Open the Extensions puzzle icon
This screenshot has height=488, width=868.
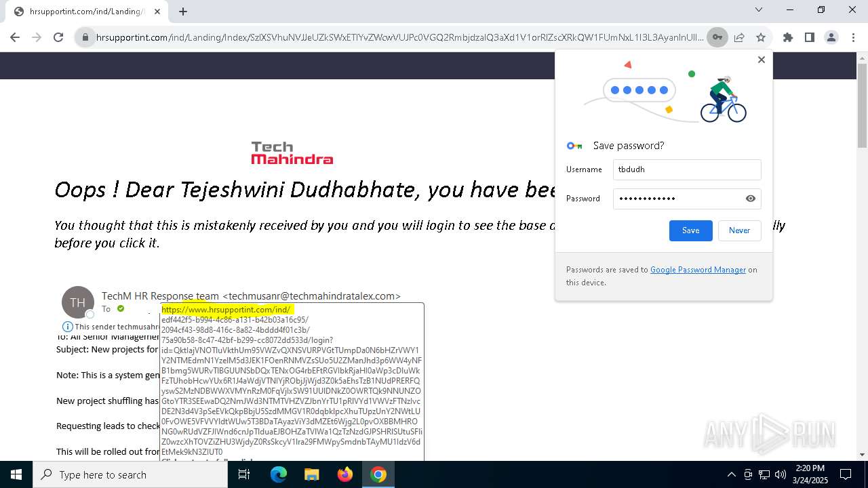788,37
